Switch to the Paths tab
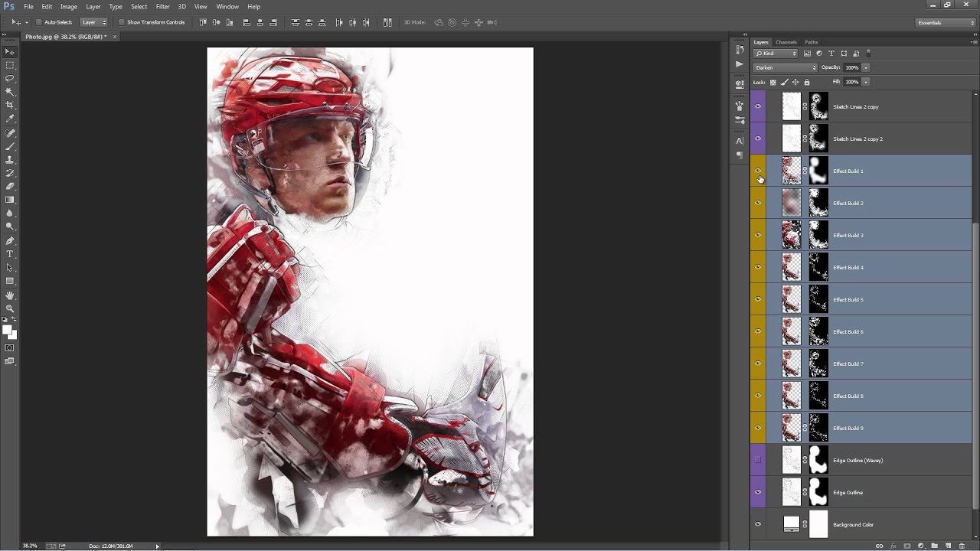Image resolution: width=980 pixels, height=551 pixels. (x=812, y=42)
